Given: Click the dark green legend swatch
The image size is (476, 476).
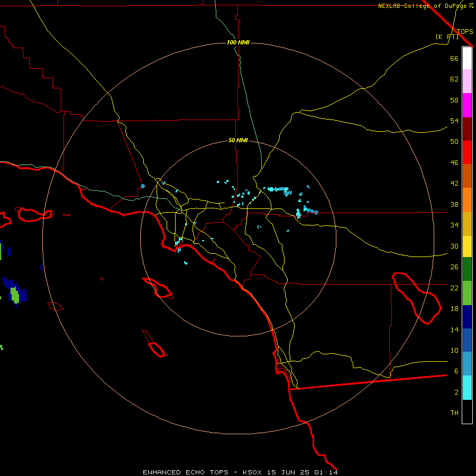Looking at the screenshot, I should click(x=467, y=269).
